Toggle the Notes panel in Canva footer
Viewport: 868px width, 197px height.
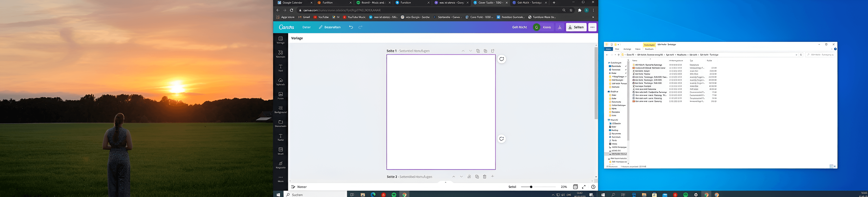[x=299, y=187]
